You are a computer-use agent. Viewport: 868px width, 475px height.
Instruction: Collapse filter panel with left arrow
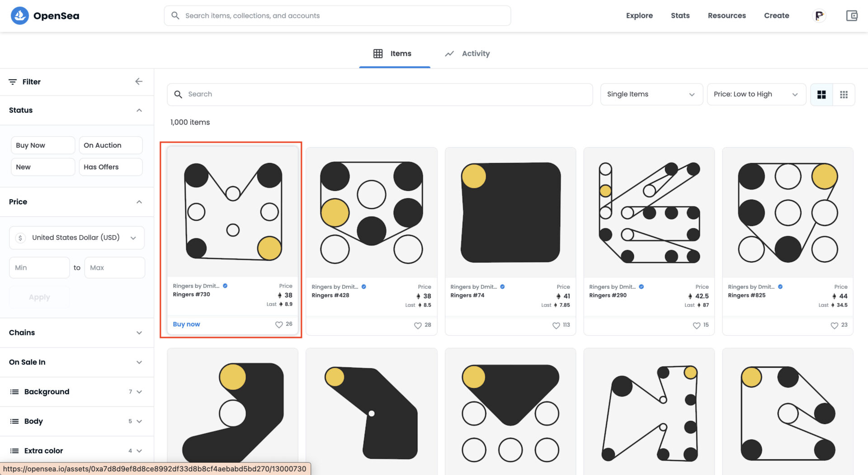pyautogui.click(x=139, y=81)
